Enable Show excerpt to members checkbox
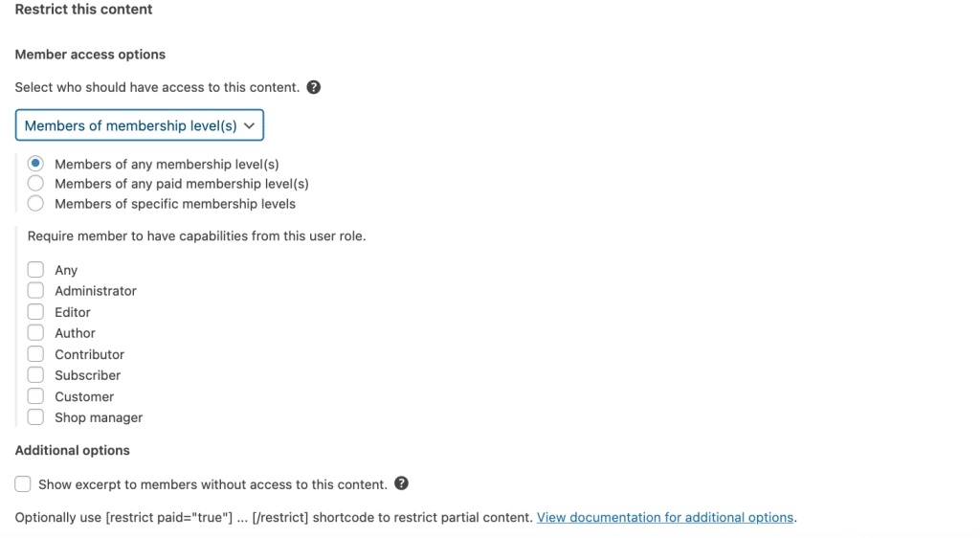Screen dimensions: 980x538 [x=23, y=484]
